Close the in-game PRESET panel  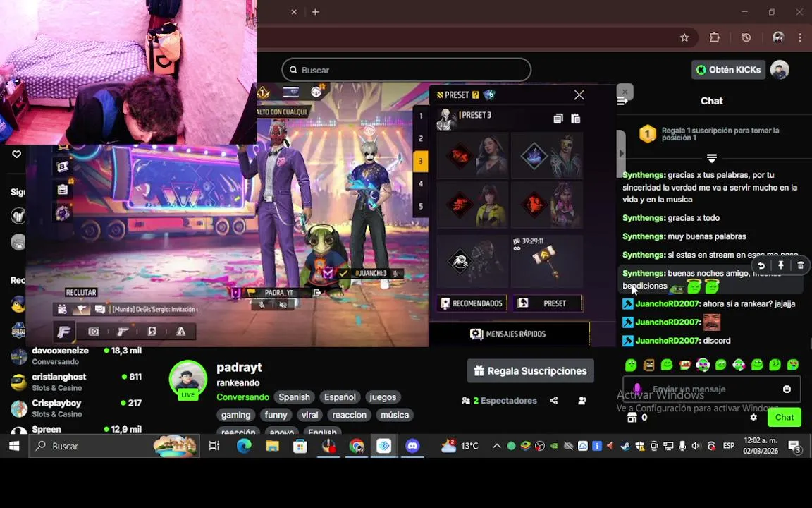coord(579,95)
